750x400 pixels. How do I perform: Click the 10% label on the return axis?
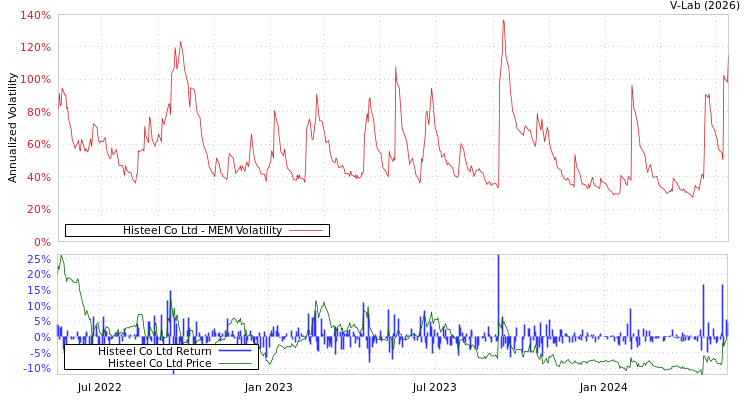[x=38, y=306]
